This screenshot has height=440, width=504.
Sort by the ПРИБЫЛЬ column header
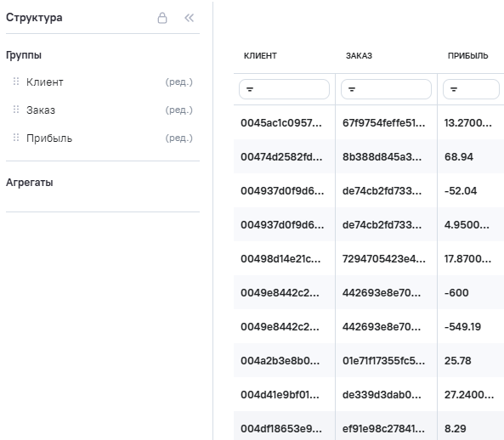coord(468,56)
